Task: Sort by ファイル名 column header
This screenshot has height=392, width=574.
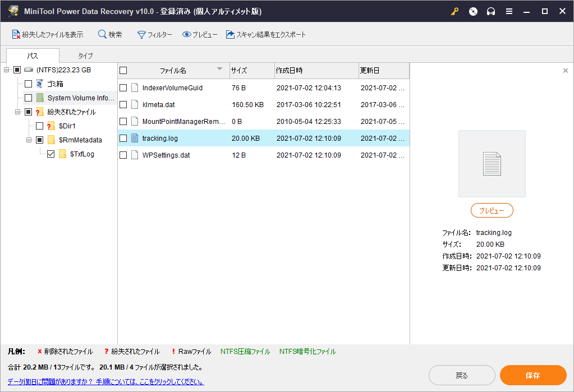Action: [173, 71]
